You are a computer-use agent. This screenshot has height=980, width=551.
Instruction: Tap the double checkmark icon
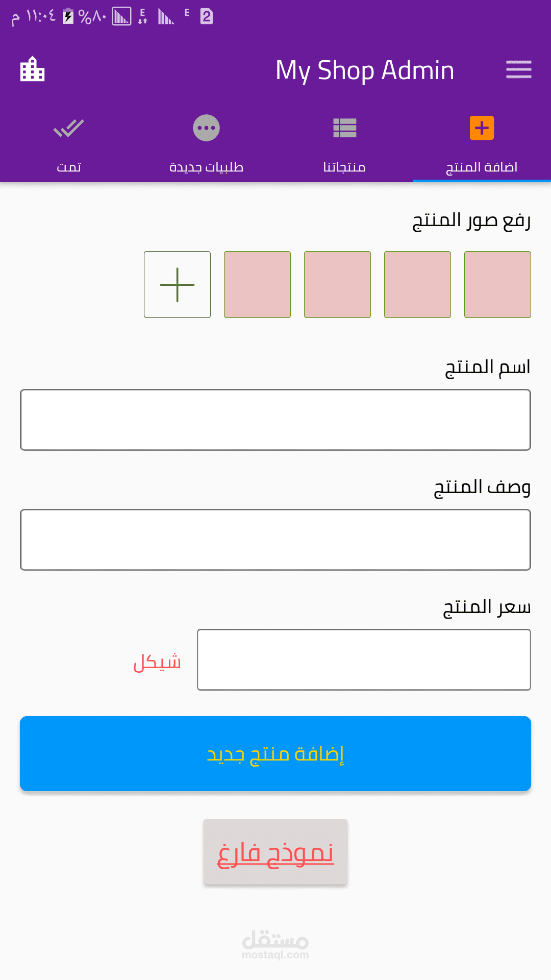point(69,128)
